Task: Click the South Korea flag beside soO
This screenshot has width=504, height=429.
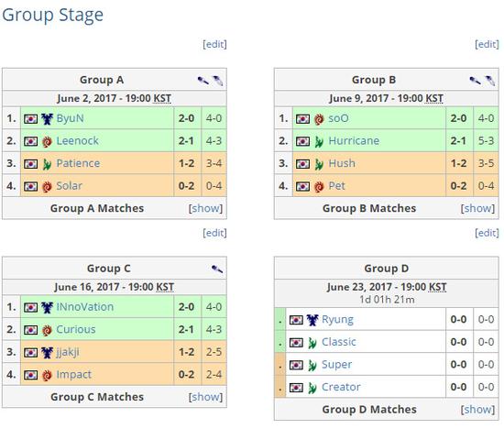Action: click(302, 119)
